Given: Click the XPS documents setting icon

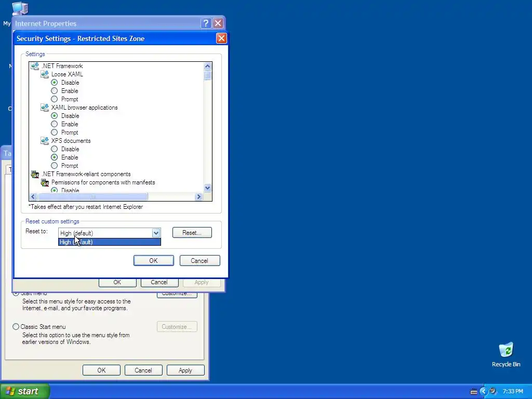Looking at the screenshot, I should [45, 140].
